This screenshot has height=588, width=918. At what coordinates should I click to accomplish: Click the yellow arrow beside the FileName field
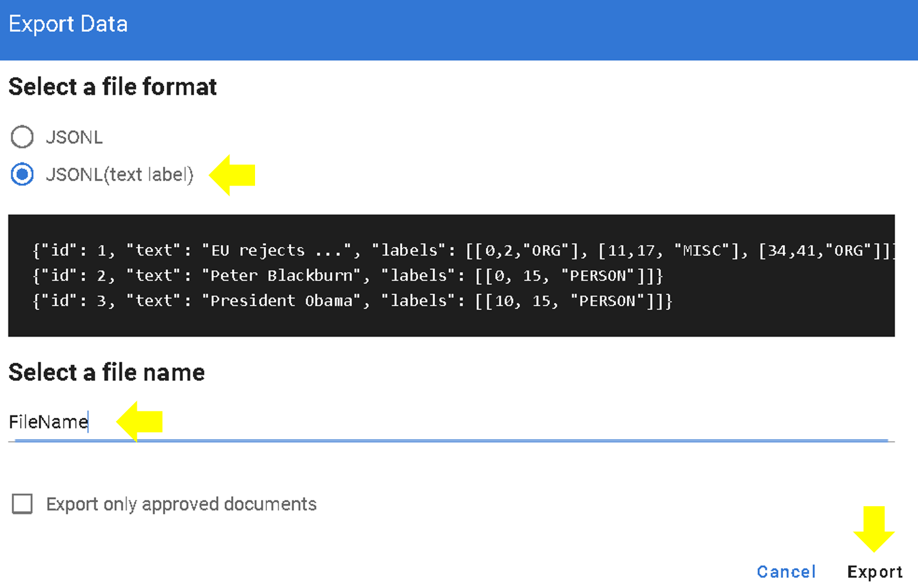[140, 421]
